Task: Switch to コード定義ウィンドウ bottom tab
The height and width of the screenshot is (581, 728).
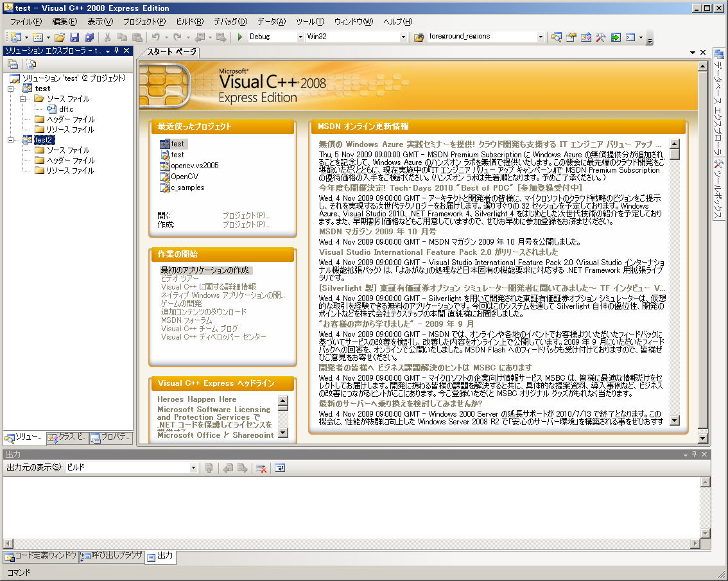Action: 41,556
